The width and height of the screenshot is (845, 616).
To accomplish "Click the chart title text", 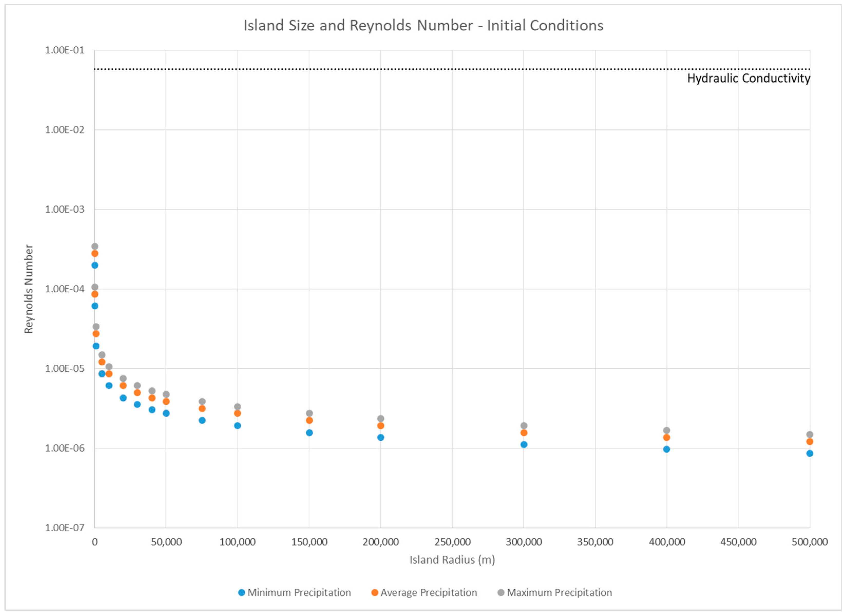I will (x=423, y=26).
